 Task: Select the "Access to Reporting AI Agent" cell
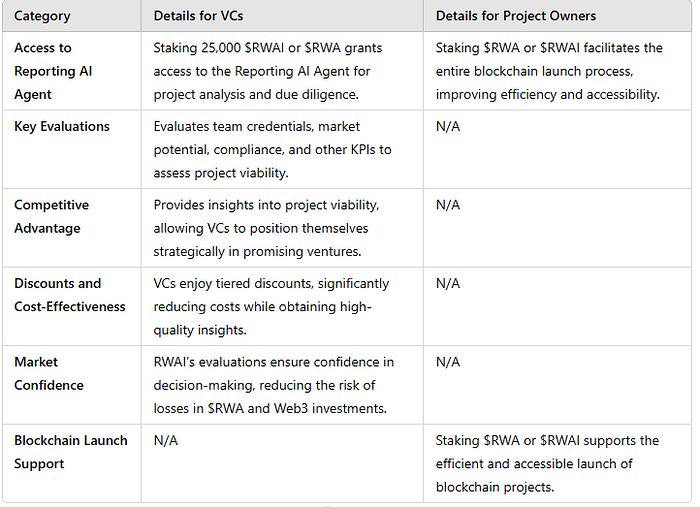point(56,71)
